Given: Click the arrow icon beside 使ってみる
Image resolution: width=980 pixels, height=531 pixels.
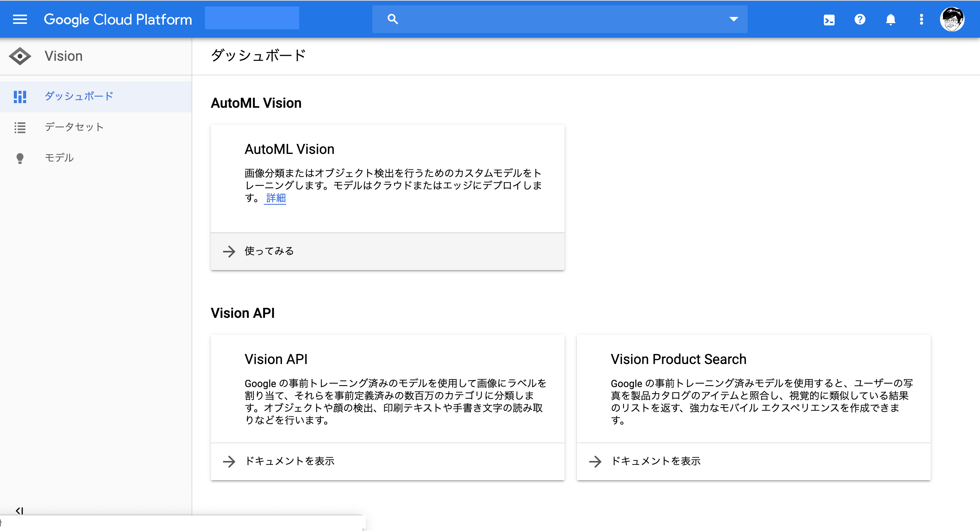Looking at the screenshot, I should click(x=229, y=251).
